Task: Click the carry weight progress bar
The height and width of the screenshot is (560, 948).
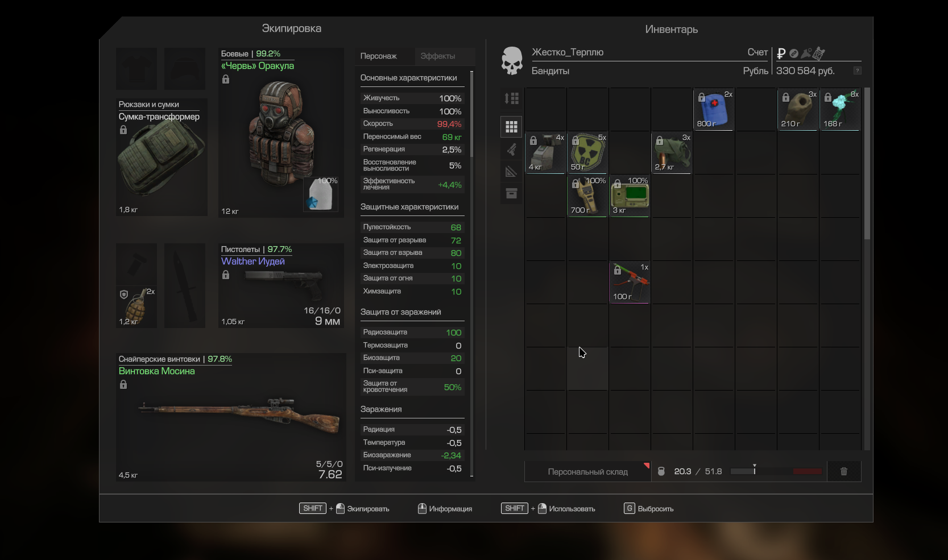Action: (x=776, y=471)
